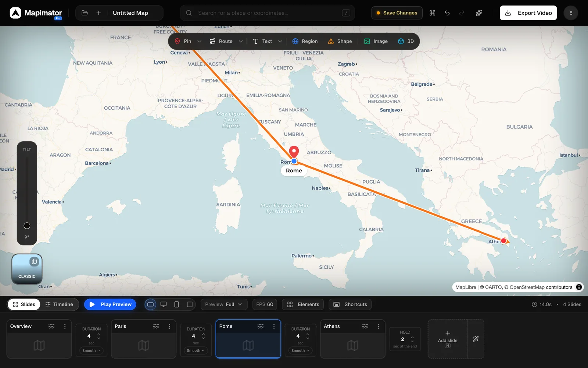
Task: Click the FPS 60 setting
Action: tap(265, 304)
